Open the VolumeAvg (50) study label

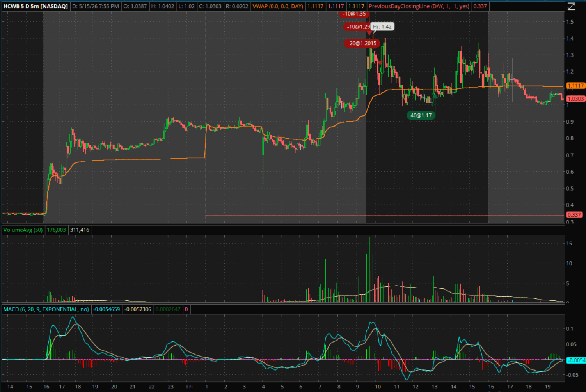[x=23, y=230]
